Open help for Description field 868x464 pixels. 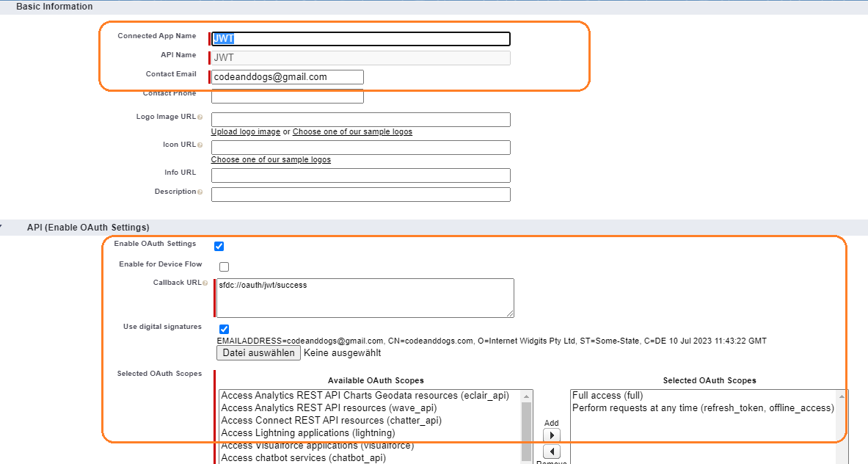click(199, 192)
